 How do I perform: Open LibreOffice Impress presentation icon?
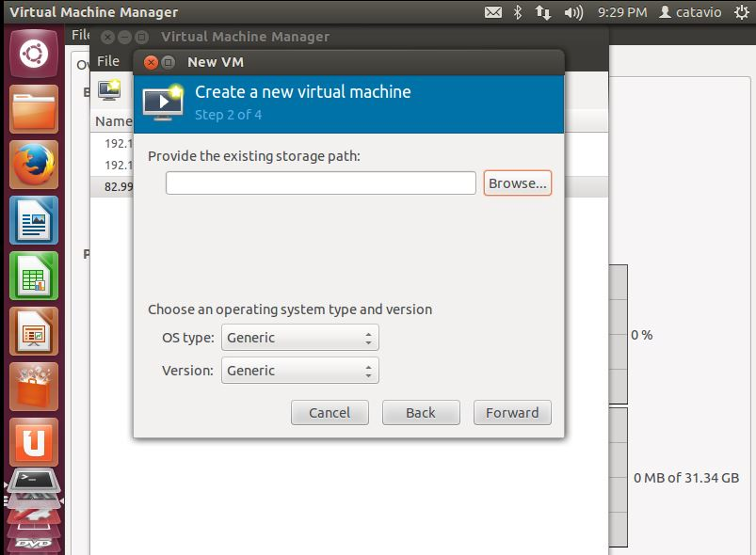click(x=34, y=331)
